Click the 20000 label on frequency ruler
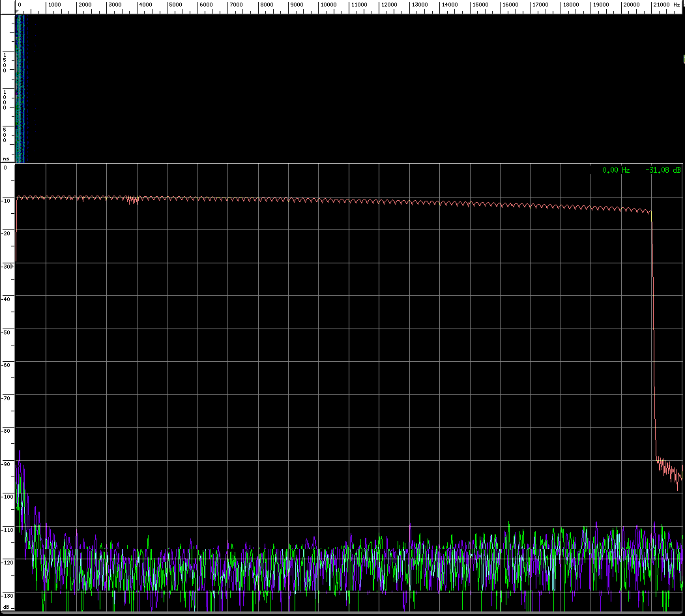The image size is (685, 616). (x=632, y=5)
